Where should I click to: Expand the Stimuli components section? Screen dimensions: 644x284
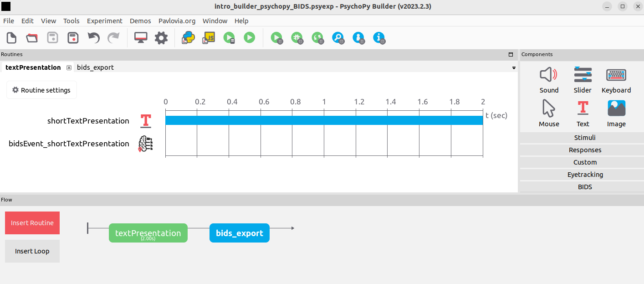pos(585,138)
